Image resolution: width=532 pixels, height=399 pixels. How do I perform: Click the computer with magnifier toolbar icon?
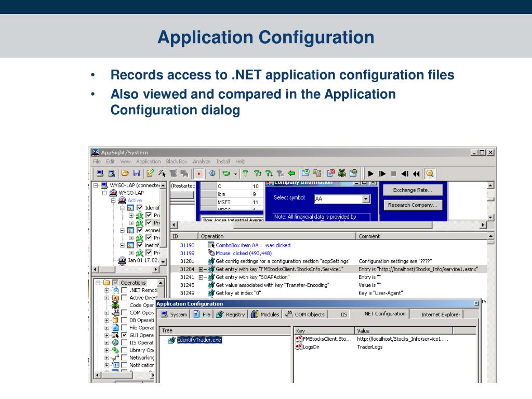click(x=111, y=174)
